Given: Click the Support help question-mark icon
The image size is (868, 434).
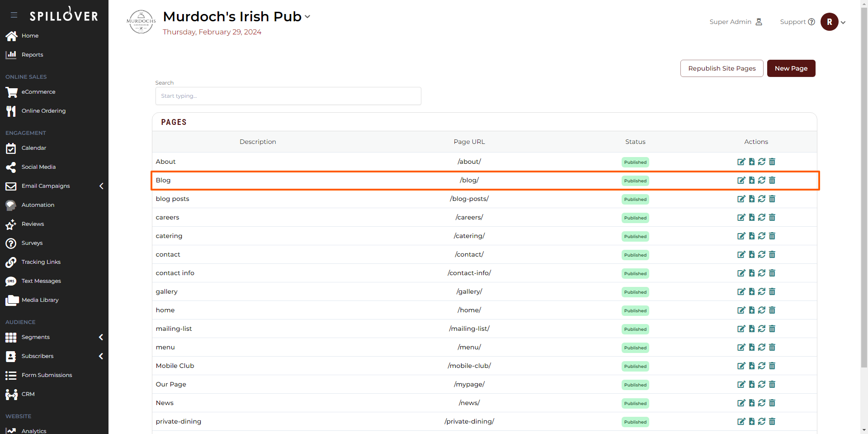Looking at the screenshot, I should [x=811, y=22].
